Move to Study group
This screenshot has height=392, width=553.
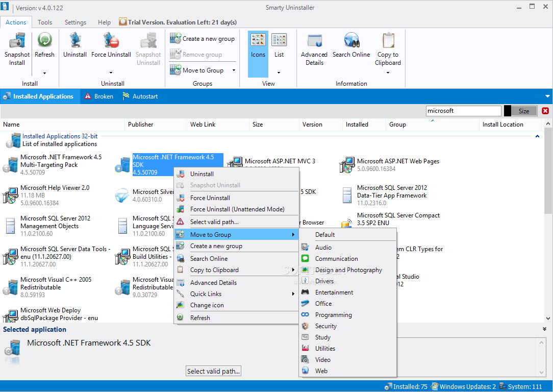[x=348, y=337]
